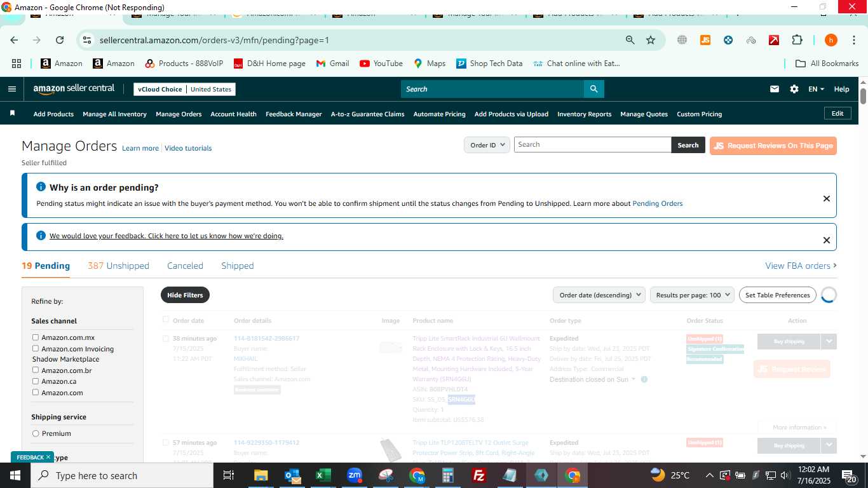Click the Amazon Seller Central logo
Image resolution: width=868 pixels, height=488 pixels.
74,89
